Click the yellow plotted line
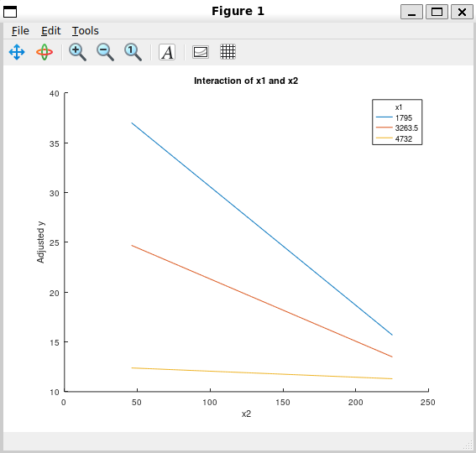The height and width of the screenshot is (453, 476). pos(262,373)
